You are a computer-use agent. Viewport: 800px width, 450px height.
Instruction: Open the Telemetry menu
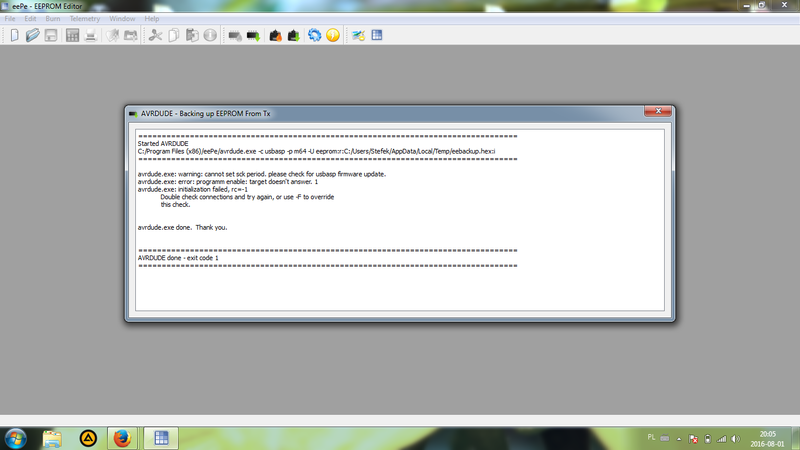85,18
